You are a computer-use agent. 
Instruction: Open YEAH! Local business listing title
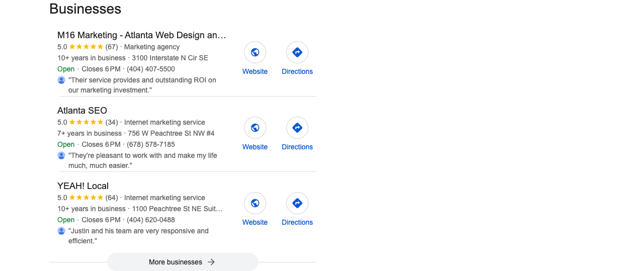tap(83, 186)
